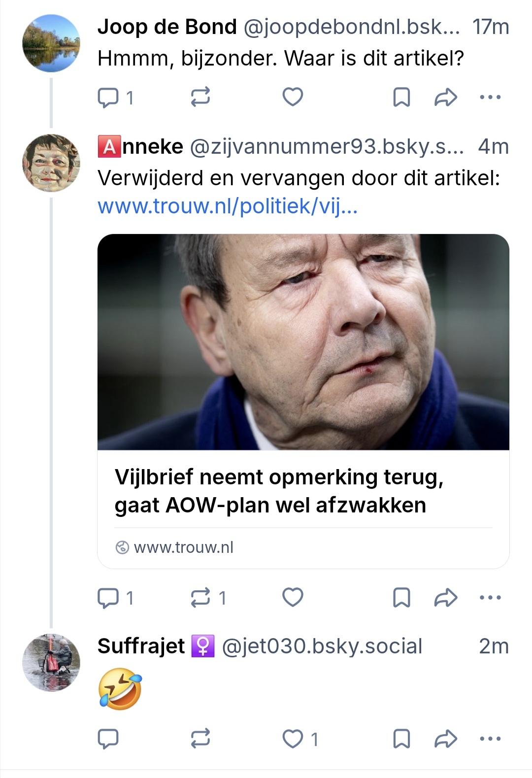
Task: Like Anneke's post
Action: [x=293, y=597]
